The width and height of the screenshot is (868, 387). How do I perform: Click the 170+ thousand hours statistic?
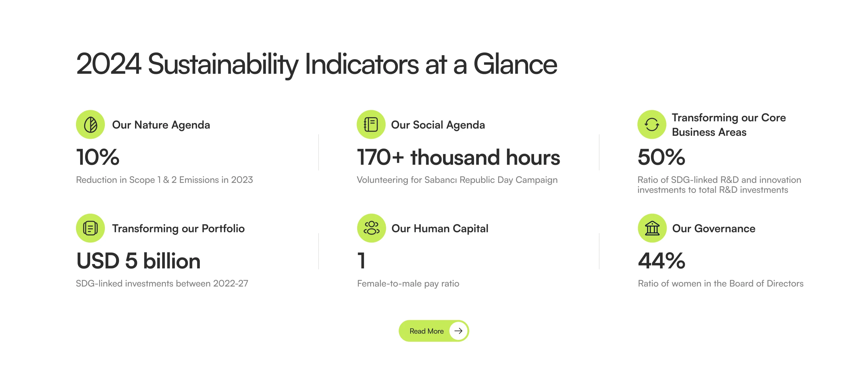click(458, 157)
